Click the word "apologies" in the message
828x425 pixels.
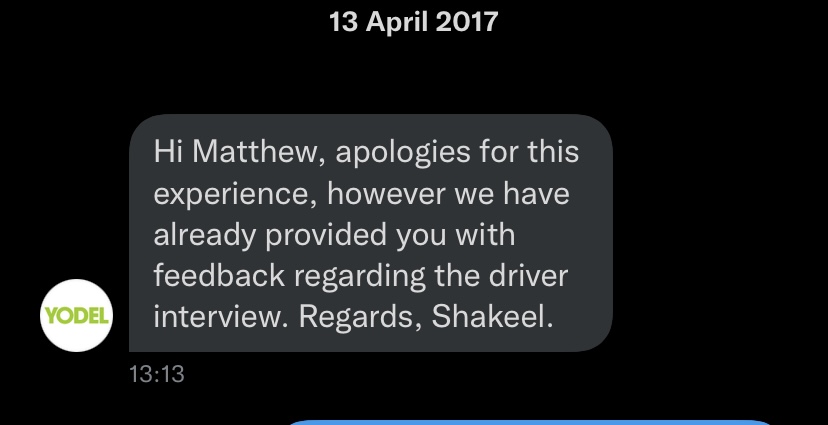click(403, 154)
